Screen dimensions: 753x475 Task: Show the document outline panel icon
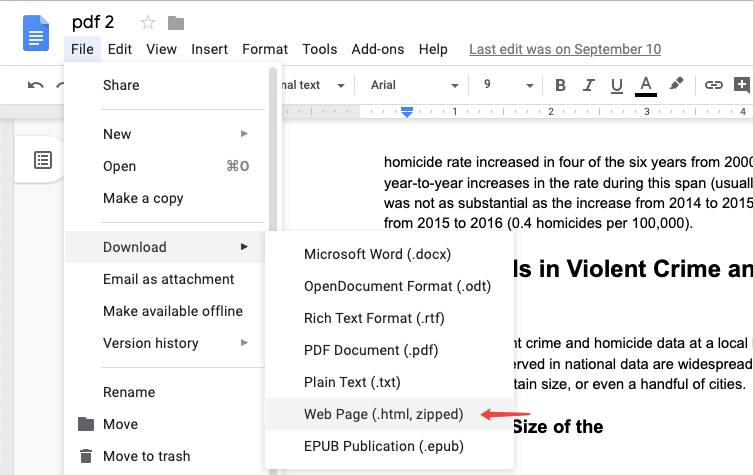click(43, 159)
